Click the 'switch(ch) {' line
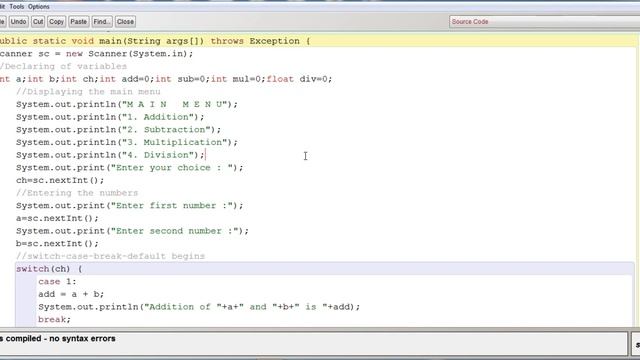Screen dimensions: 640x360 pyautogui.click(x=49, y=269)
